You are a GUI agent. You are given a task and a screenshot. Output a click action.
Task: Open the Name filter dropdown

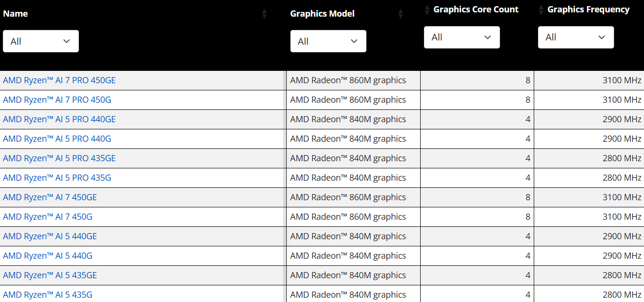click(41, 41)
